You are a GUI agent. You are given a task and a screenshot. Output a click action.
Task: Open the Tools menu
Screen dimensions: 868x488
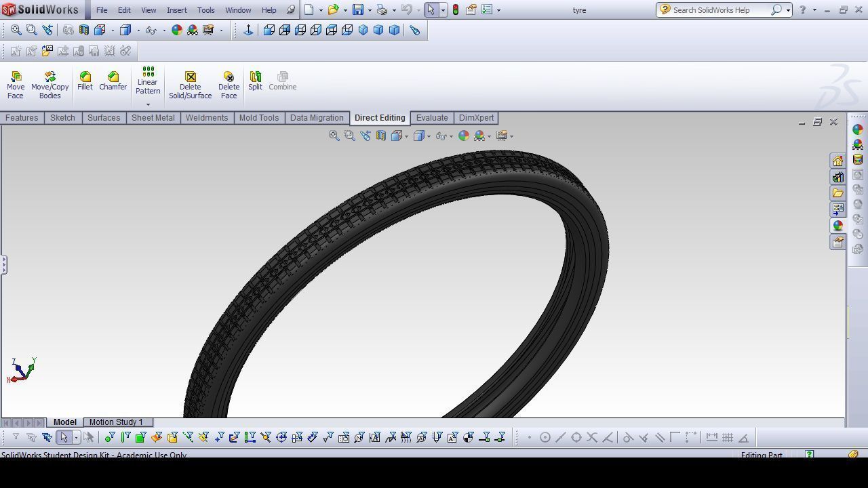pyautogui.click(x=205, y=10)
